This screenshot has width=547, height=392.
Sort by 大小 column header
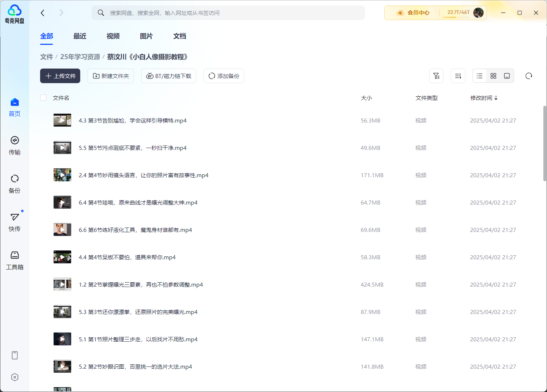[366, 98]
